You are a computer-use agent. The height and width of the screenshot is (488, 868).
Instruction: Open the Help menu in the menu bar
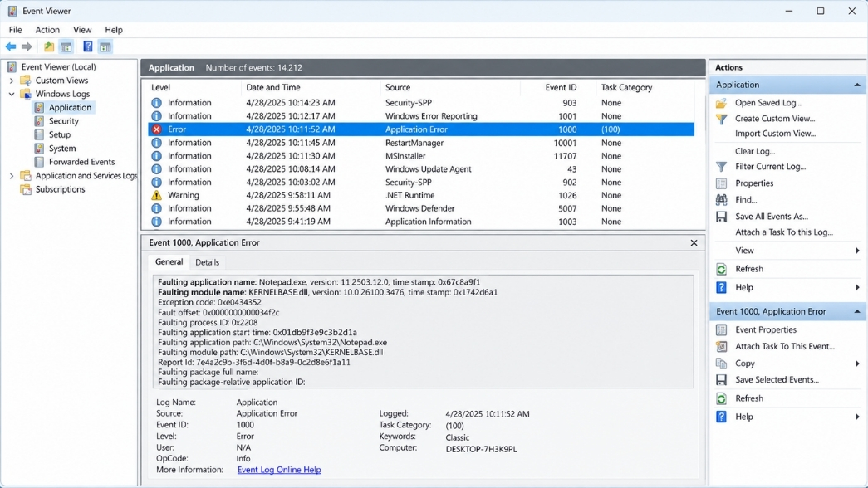[x=114, y=30]
